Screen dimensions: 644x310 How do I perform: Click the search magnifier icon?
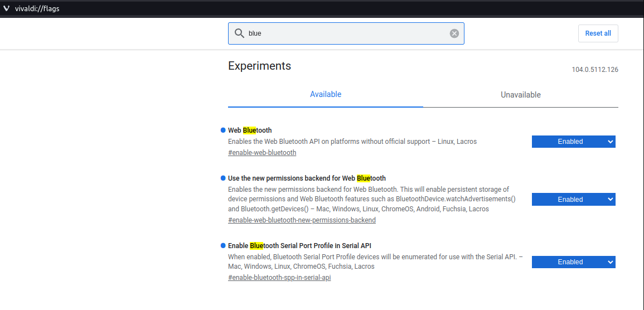(239, 33)
